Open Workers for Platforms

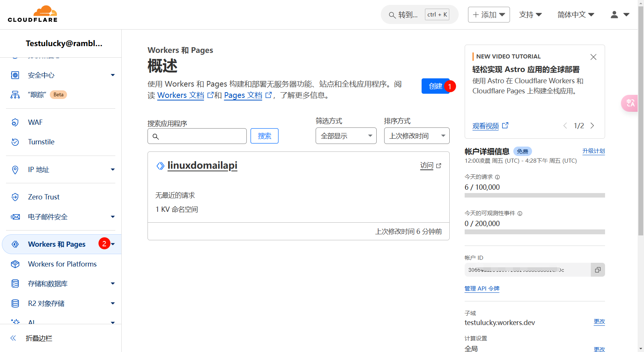[62, 264]
